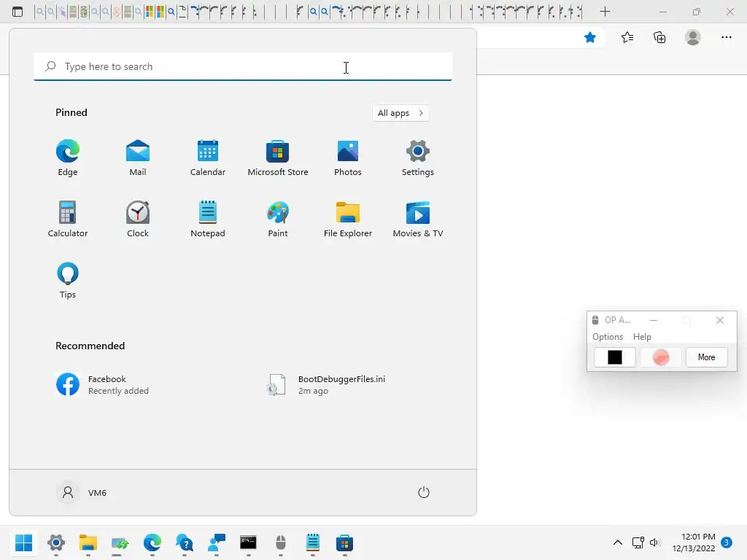This screenshot has width=747, height=560.
Task: Open Microsoft Store on the taskbar
Action: click(x=344, y=542)
